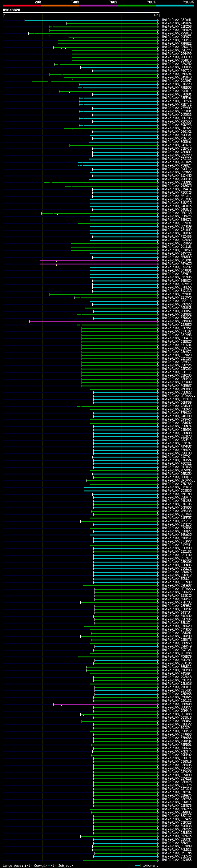Select the UniRef100_Q43848 label
197x868 pixels.
point(176,78)
